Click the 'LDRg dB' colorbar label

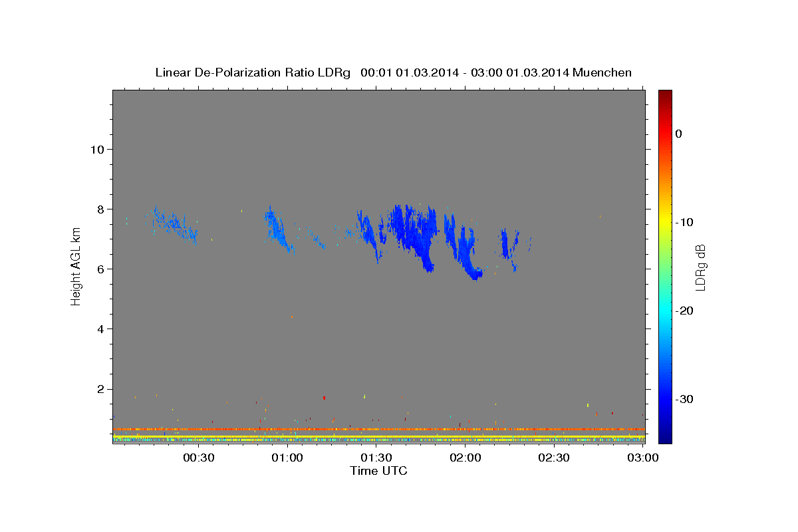(x=700, y=267)
